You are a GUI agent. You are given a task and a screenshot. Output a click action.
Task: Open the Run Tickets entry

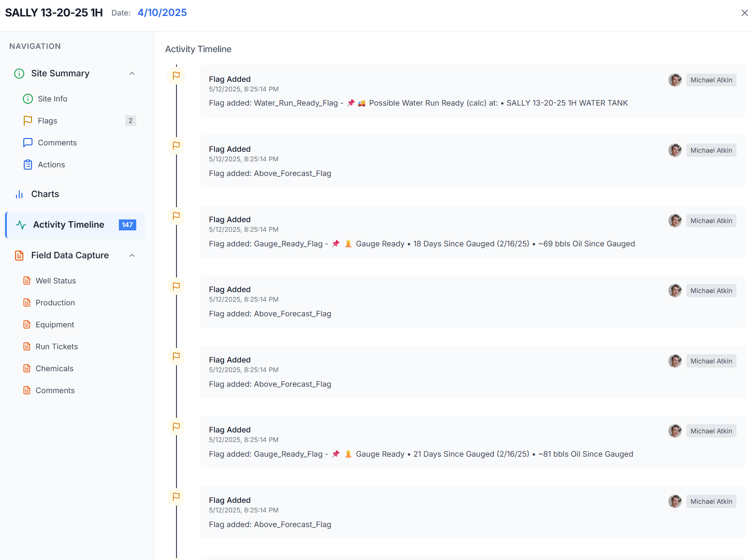[x=57, y=346]
